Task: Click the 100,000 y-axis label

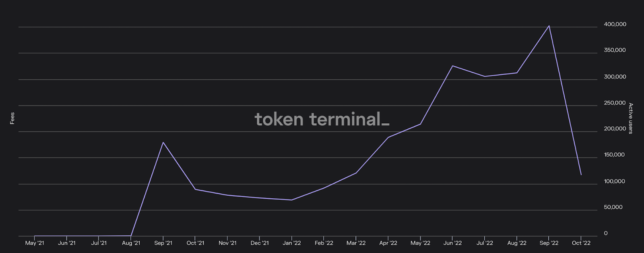Action: (614, 181)
